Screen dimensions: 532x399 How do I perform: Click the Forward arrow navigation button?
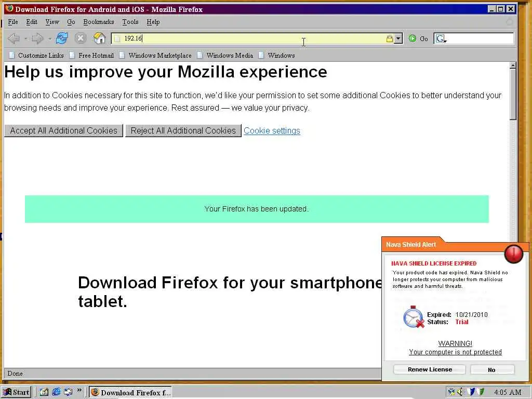37,38
